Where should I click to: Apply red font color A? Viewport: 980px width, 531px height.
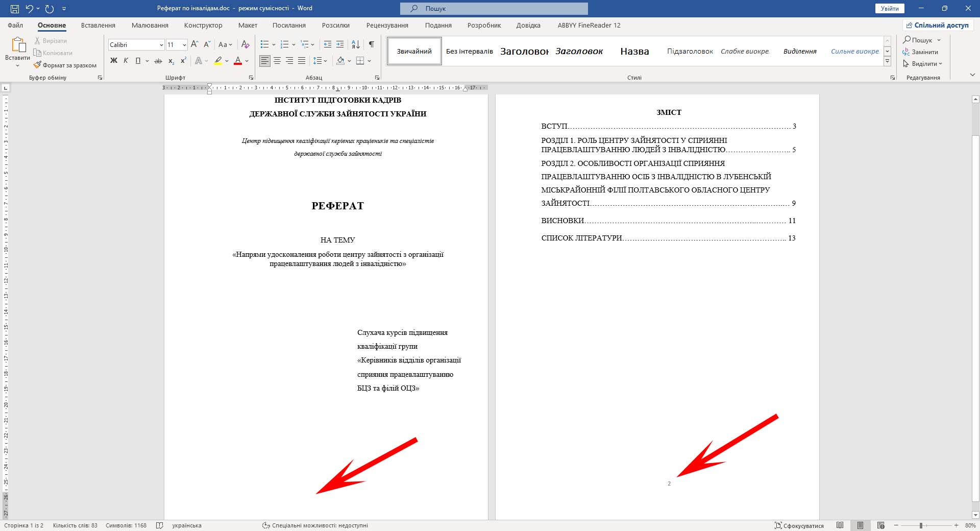[x=238, y=61]
